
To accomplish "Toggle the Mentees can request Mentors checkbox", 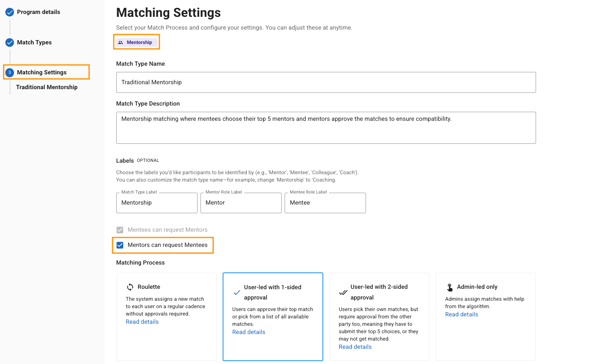I will (x=120, y=230).
